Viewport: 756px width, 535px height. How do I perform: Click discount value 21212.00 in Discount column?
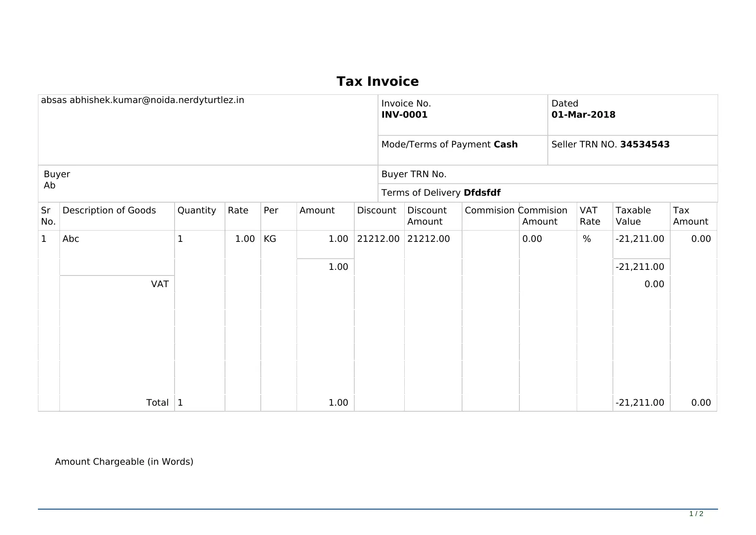click(378, 239)
